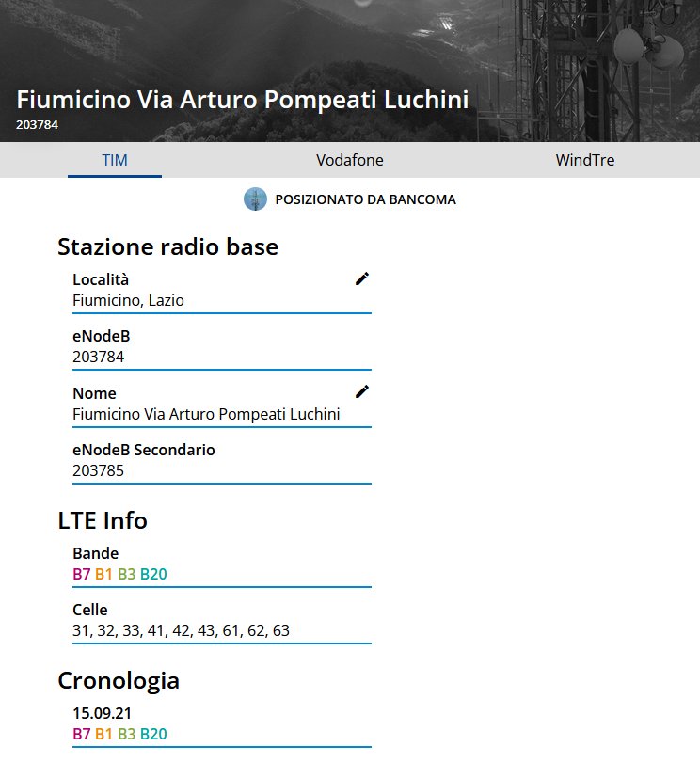Choose the B3 band under Bande
This screenshot has width=700, height=763.
click(x=127, y=574)
